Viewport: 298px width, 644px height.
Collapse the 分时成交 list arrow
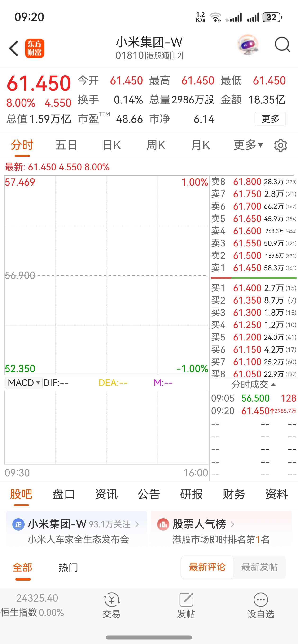click(273, 385)
